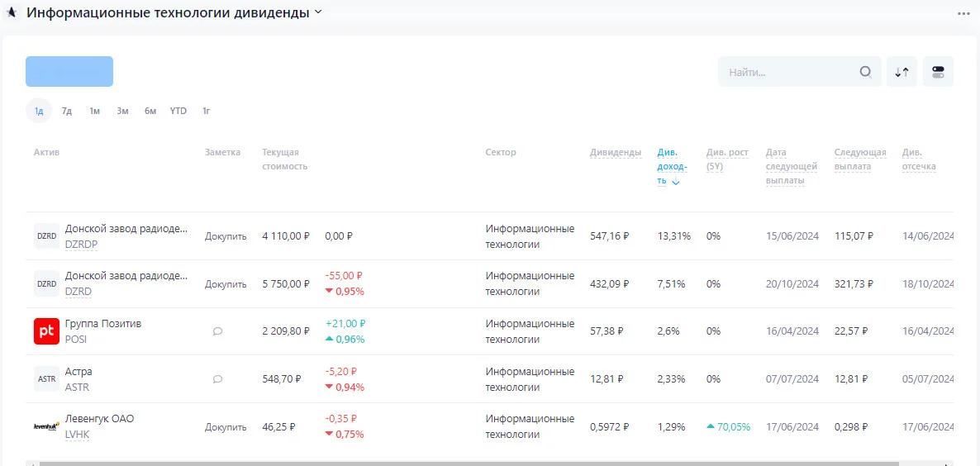Screen dimensions: 980x466
Task: Click the horizontal scrollbar below the table
Action: tap(489, 464)
